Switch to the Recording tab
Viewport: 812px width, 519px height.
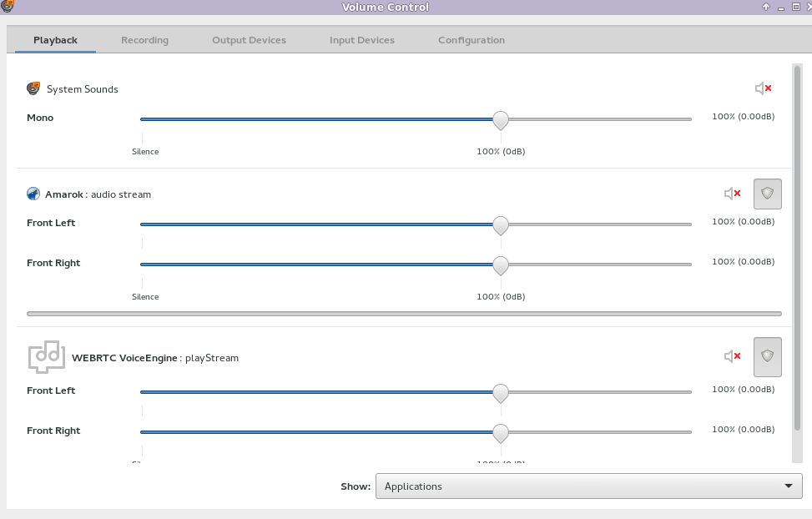tap(144, 40)
